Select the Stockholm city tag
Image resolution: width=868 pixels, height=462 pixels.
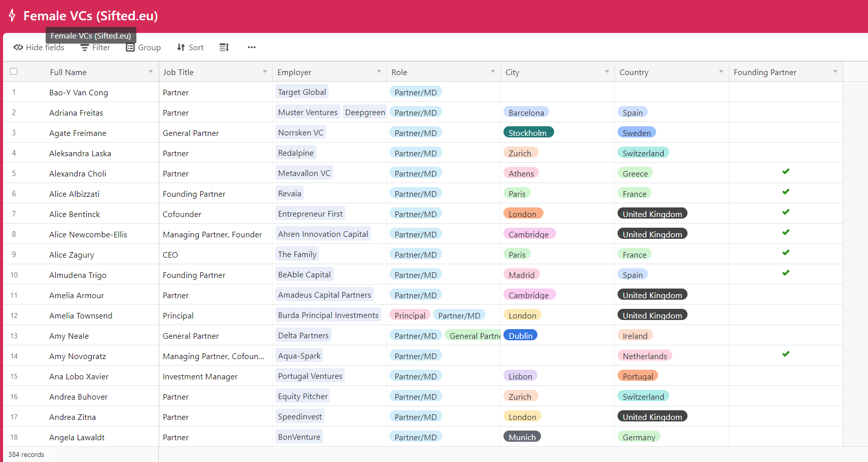[528, 132]
